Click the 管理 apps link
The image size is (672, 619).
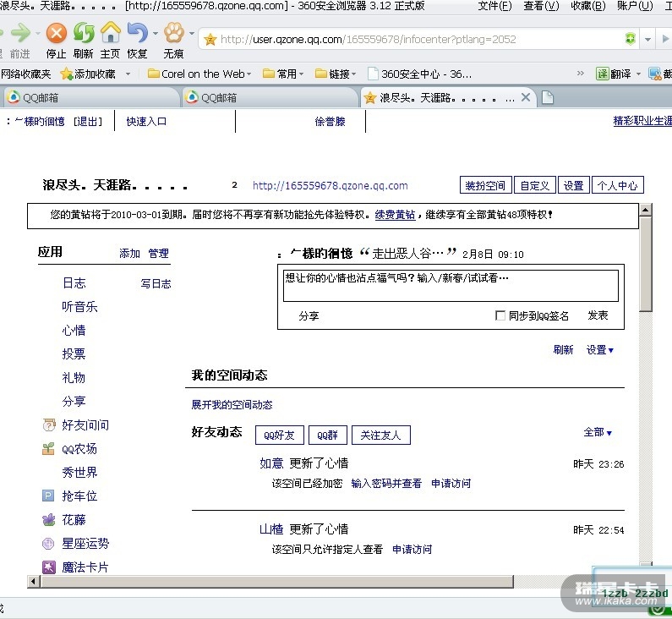(x=158, y=254)
